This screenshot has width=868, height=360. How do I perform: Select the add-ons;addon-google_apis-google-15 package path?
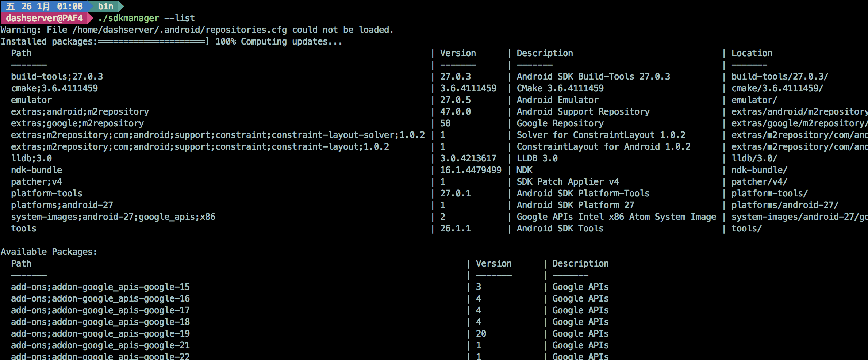point(100,287)
